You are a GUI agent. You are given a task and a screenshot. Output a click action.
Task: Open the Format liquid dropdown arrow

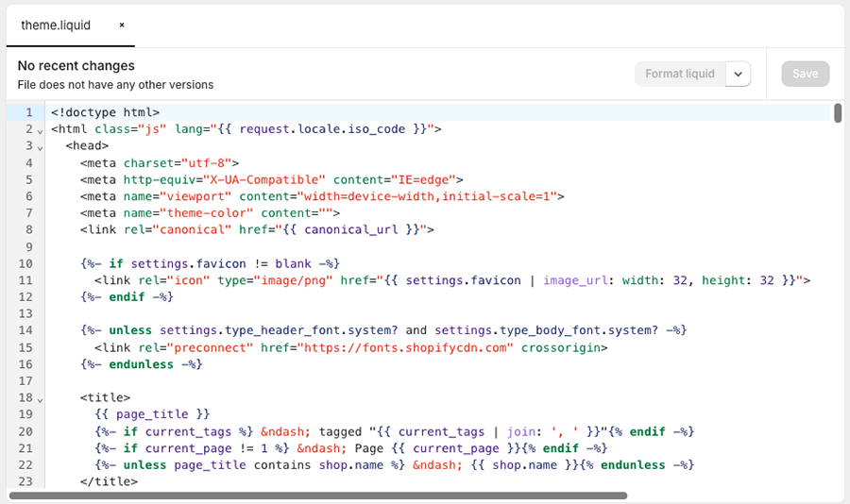pos(738,74)
